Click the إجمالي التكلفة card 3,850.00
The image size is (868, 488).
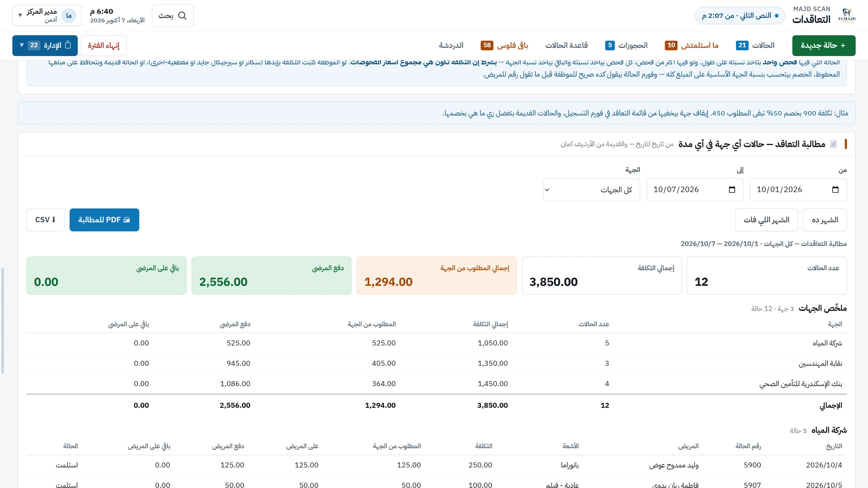tap(601, 276)
